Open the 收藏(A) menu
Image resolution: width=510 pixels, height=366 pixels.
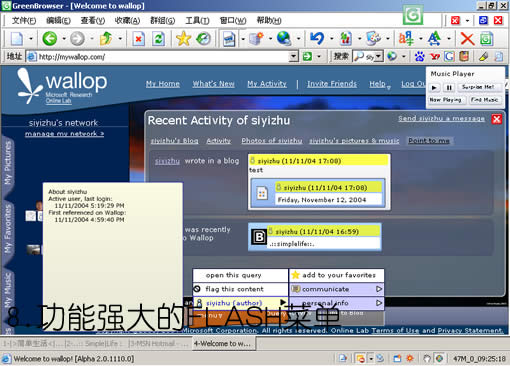pos(127,21)
